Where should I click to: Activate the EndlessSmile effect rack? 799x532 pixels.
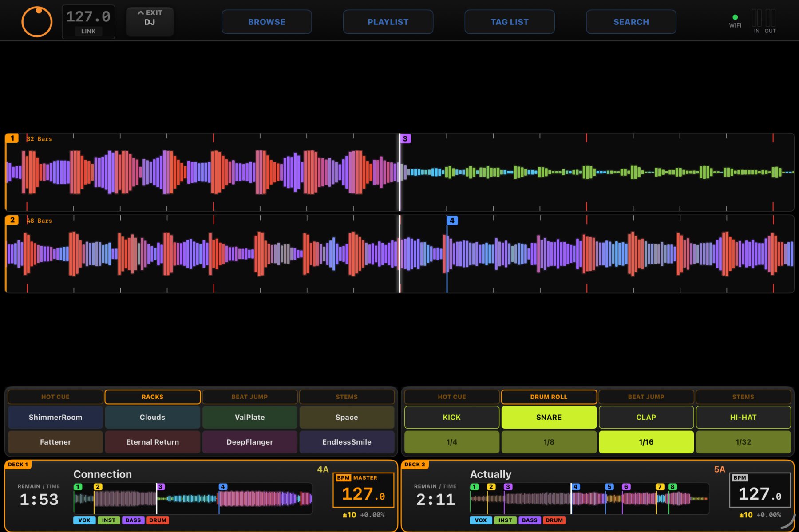coord(347,442)
